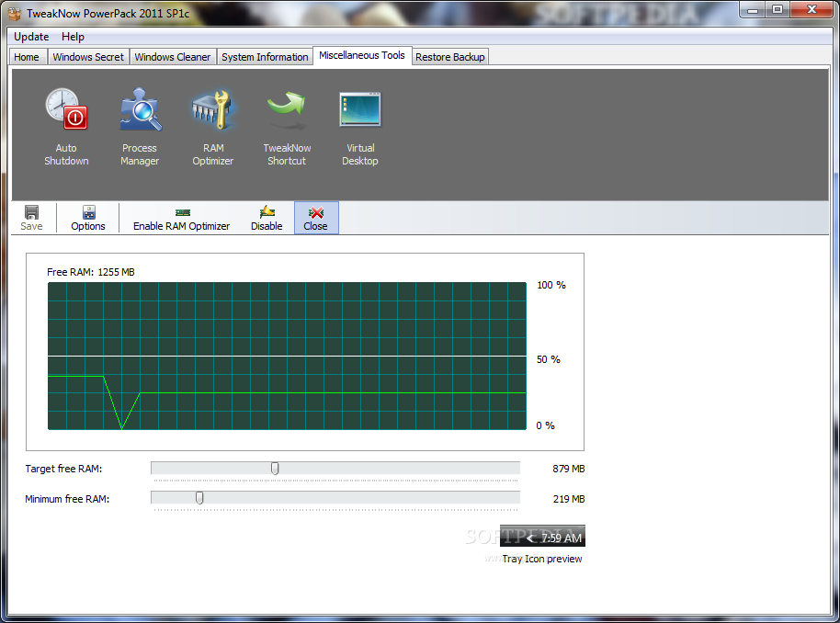
Task: Open the Auto Shutdown tool
Action: (66, 127)
